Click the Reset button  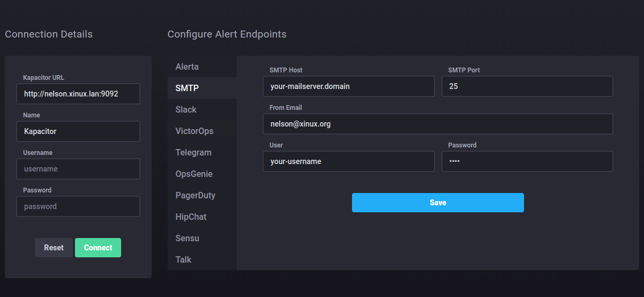54,248
